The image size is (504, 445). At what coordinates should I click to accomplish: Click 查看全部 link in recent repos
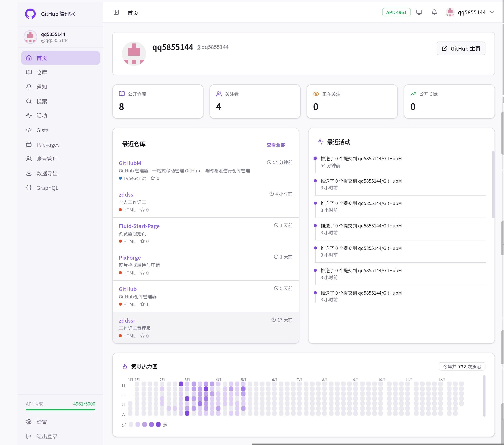pyautogui.click(x=276, y=145)
